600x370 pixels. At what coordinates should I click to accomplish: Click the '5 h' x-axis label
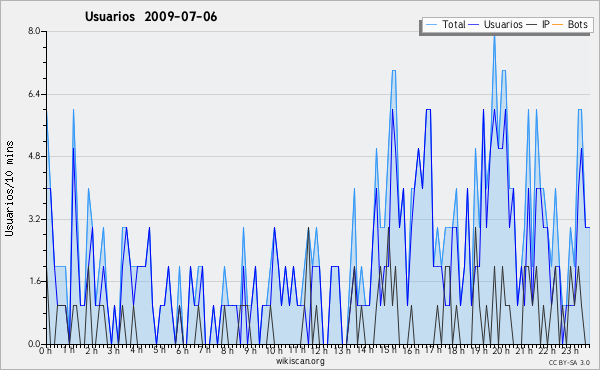click(x=160, y=350)
